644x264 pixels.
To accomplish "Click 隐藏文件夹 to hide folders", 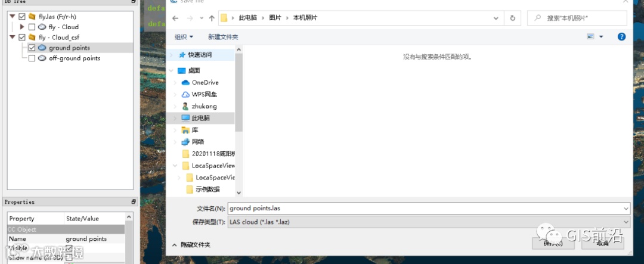I will (x=191, y=245).
